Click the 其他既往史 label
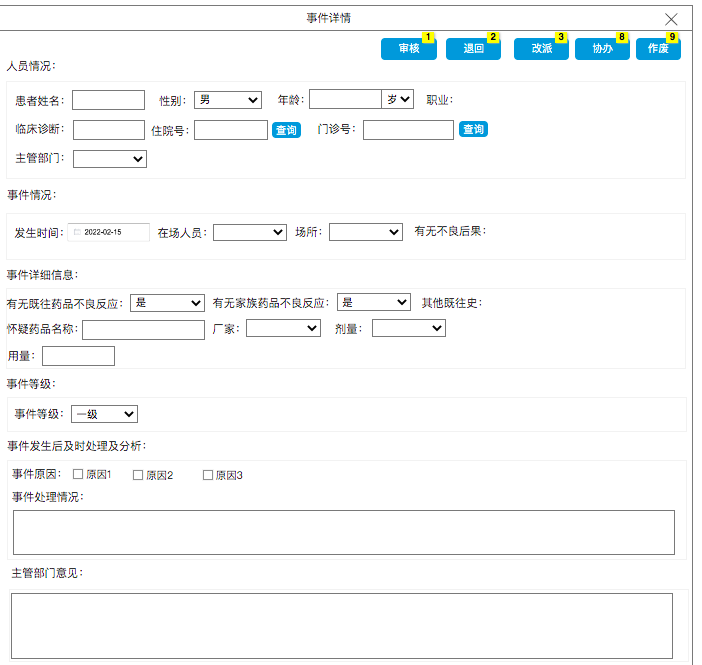This screenshot has width=702, height=665. 452,303
